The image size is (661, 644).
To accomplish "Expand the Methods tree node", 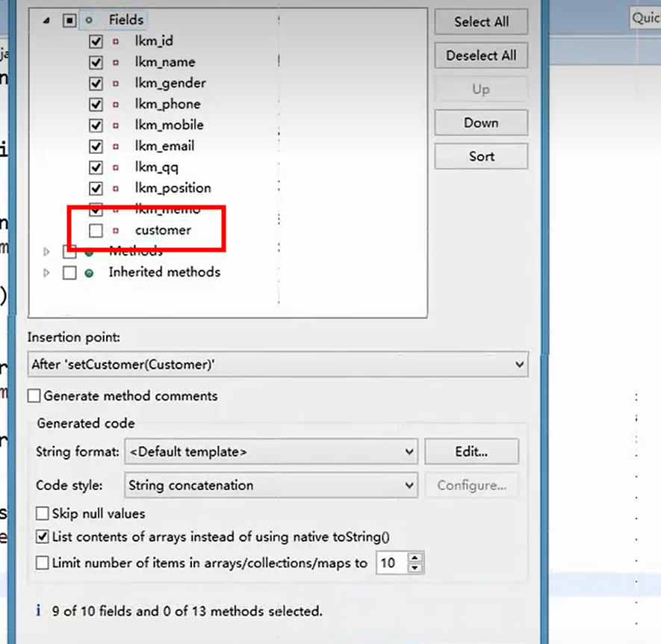I will click(46, 251).
